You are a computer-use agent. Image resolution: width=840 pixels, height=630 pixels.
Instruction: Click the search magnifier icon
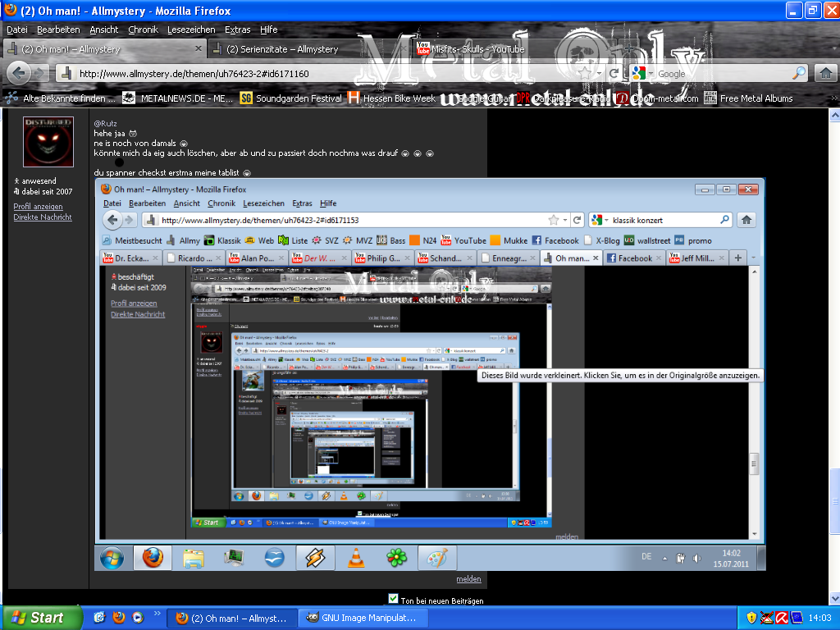(799, 73)
